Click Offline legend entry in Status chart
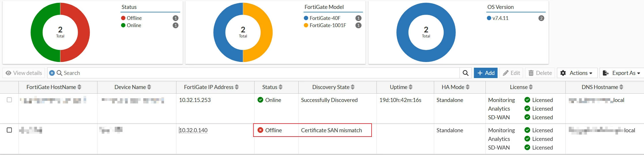 tap(131, 18)
